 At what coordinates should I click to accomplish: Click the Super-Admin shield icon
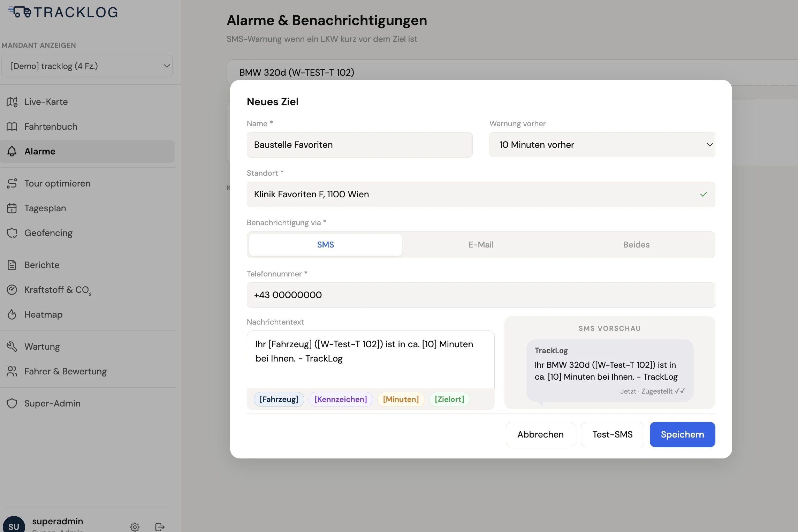(x=12, y=403)
